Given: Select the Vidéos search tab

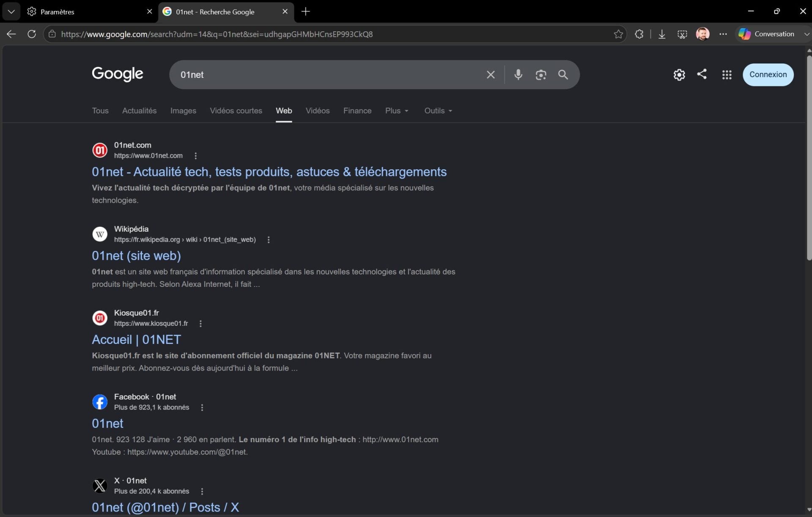Looking at the screenshot, I should (x=318, y=110).
